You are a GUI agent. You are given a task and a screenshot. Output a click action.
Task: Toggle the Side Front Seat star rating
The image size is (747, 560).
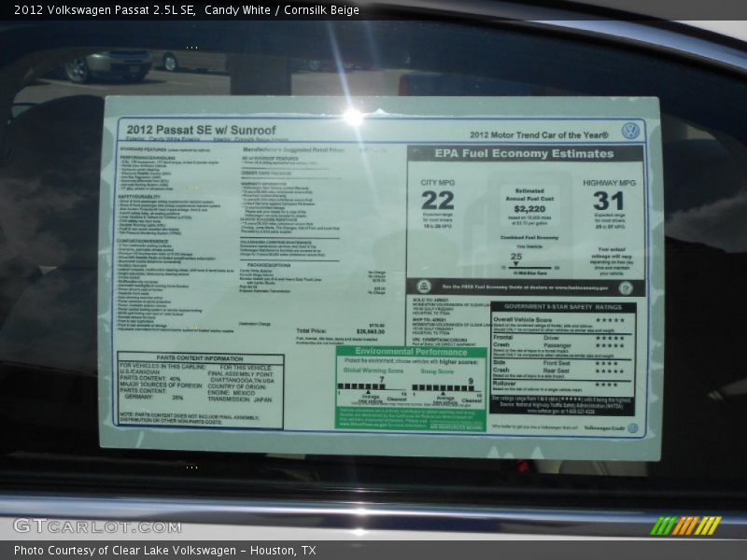(x=605, y=364)
